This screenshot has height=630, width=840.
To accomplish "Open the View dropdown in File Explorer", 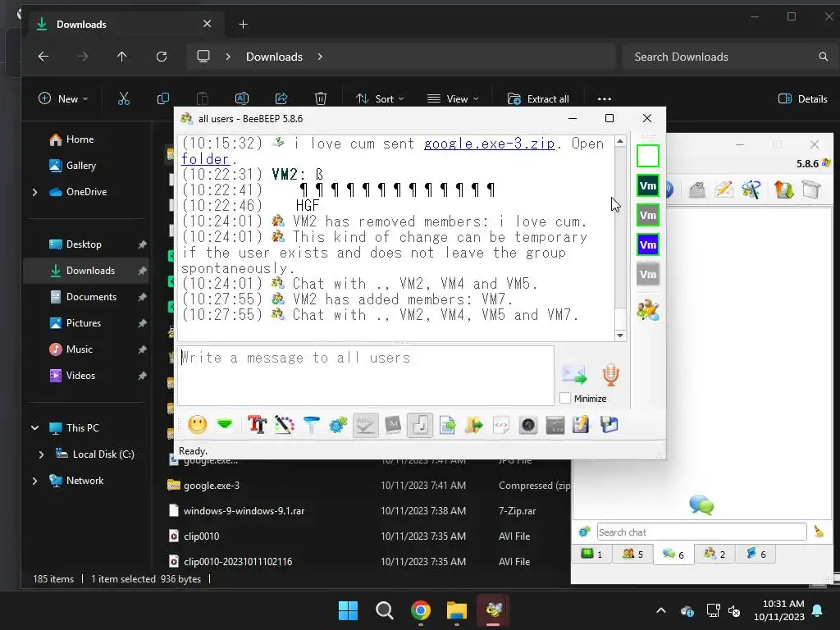I will [x=453, y=98].
